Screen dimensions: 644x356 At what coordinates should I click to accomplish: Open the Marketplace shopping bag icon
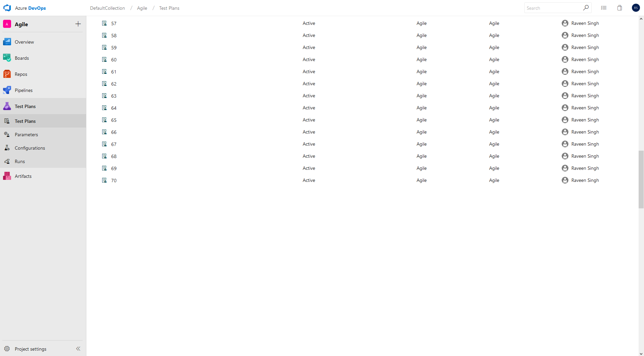(x=619, y=8)
